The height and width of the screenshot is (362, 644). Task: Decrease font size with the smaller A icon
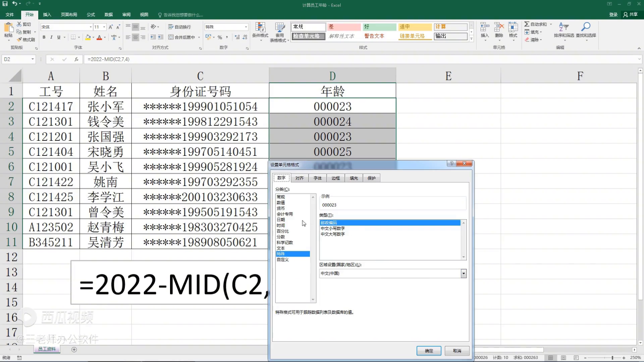click(118, 27)
